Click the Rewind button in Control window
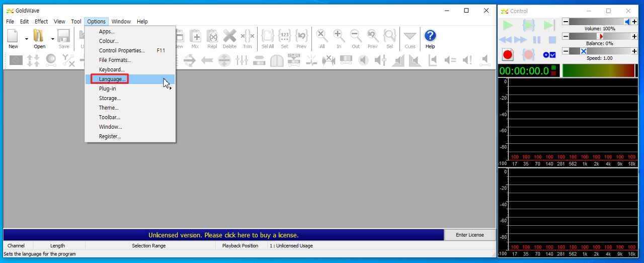The width and height of the screenshot is (644, 263). 505,40
